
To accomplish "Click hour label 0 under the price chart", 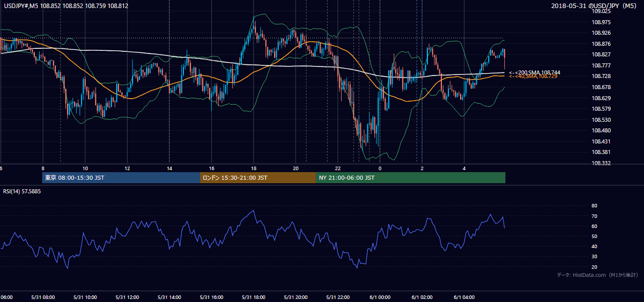I will coord(380,169).
